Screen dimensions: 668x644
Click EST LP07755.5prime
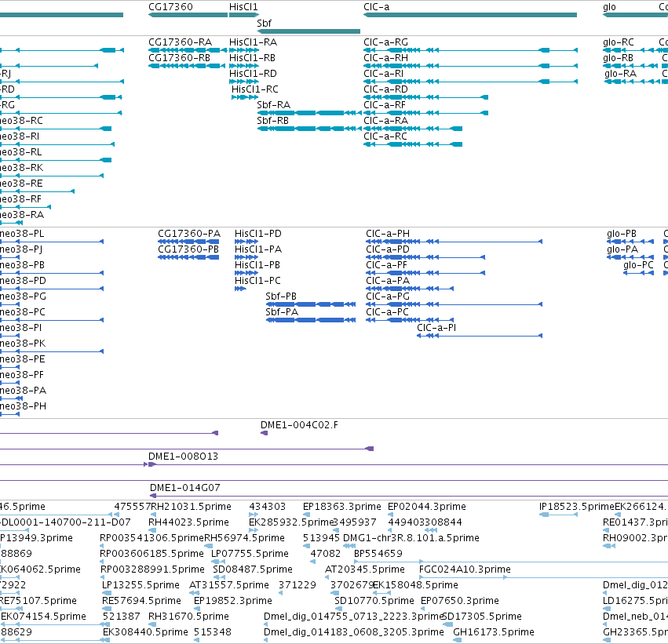(218, 562)
